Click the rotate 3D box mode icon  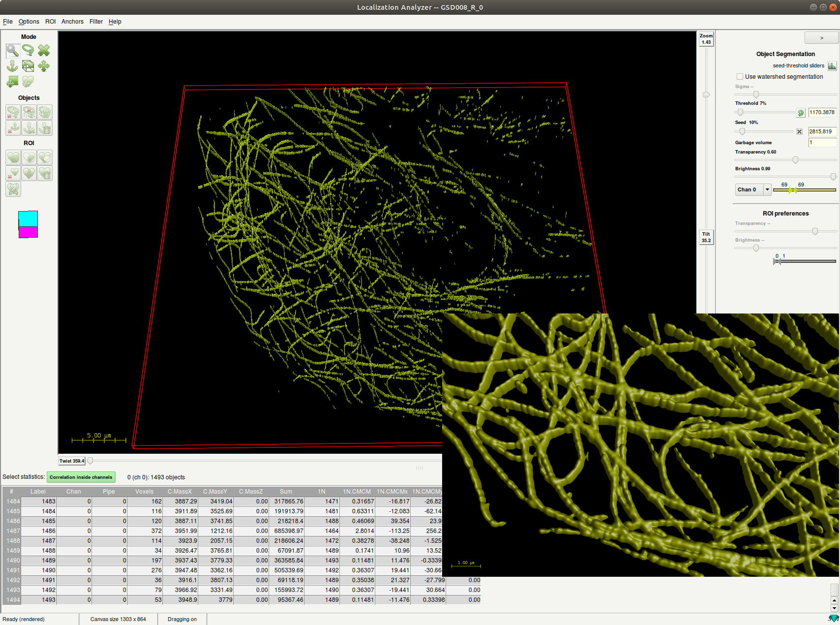click(29, 66)
